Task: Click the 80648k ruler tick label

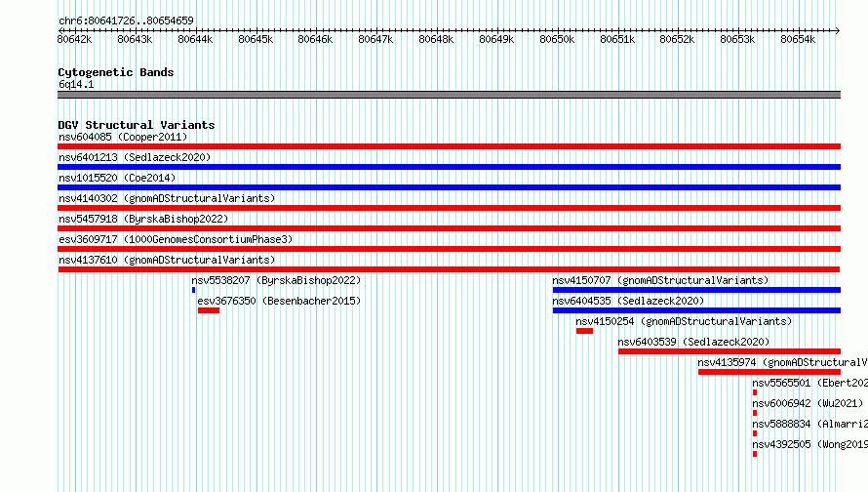Action: (436, 39)
